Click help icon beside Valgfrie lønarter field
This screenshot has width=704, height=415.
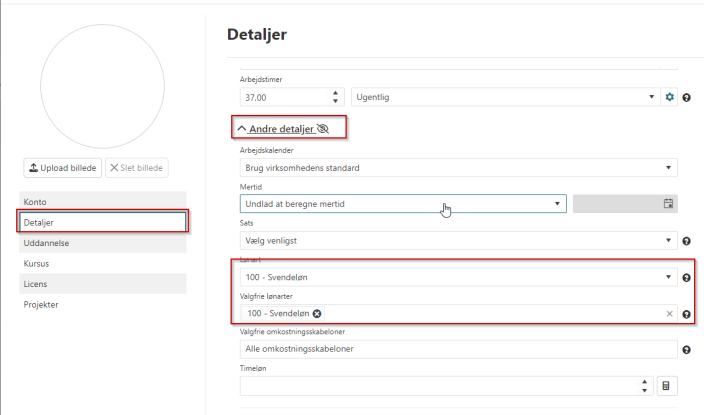[687, 314]
